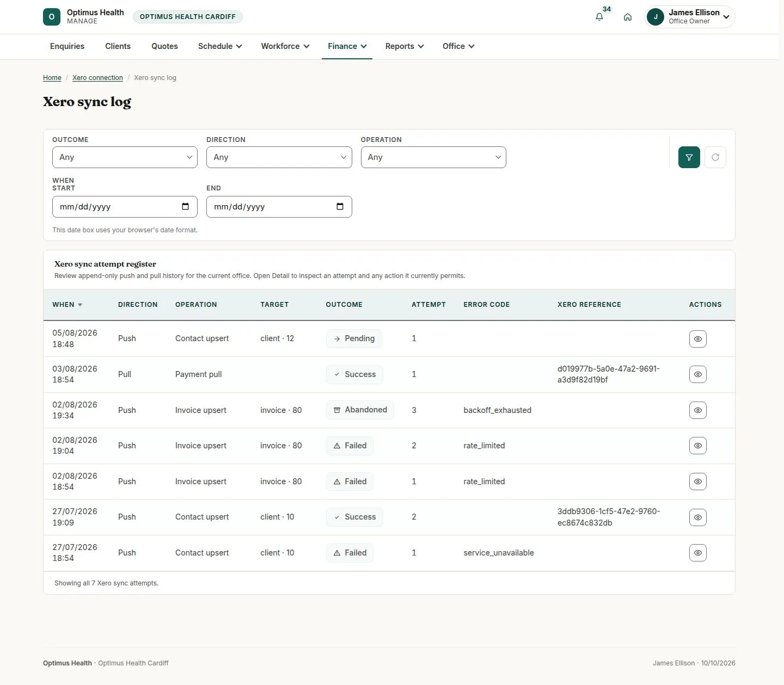Apply filters with the green funnel button

point(689,157)
